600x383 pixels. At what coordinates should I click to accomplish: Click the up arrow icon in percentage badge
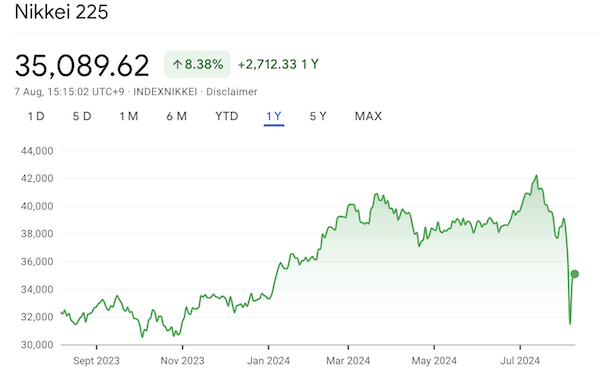coord(177,64)
